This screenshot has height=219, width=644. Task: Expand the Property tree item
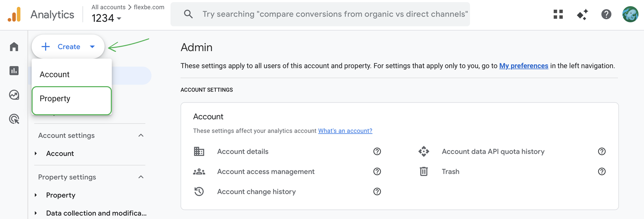pos(36,195)
